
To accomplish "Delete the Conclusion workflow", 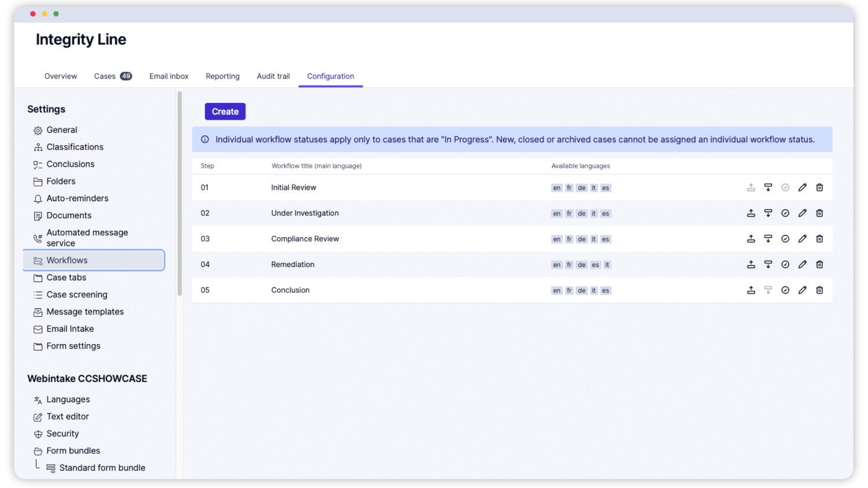I will pos(819,290).
